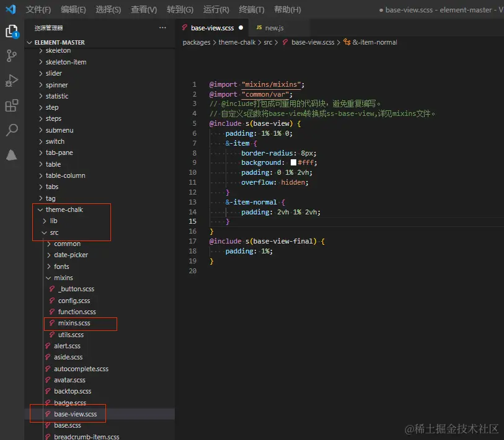Place cursor on overflow: hidden line
Image resolution: width=504 pixels, height=440 pixels.
click(275, 182)
